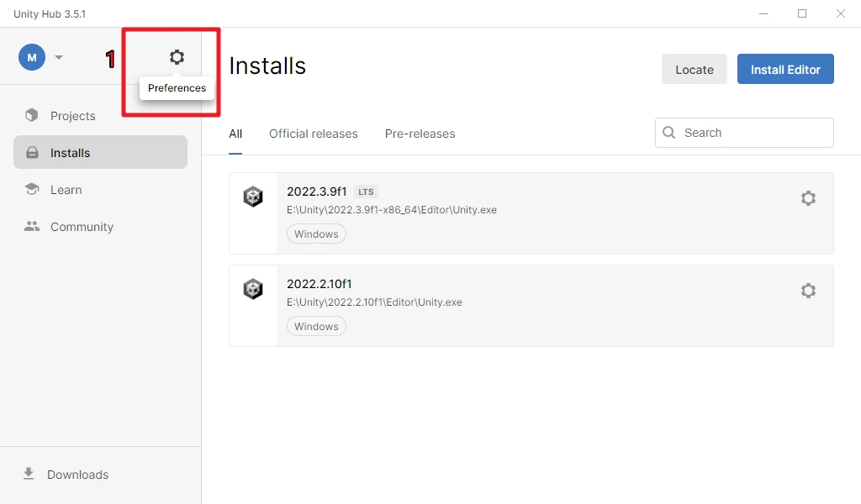Click the Preferences tooltip label
This screenshot has height=504, width=861.
click(177, 88)
